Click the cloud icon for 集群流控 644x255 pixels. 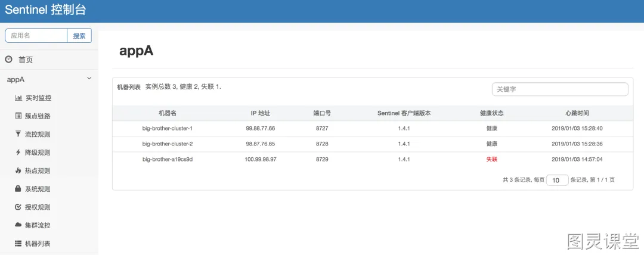click(18, 225)
